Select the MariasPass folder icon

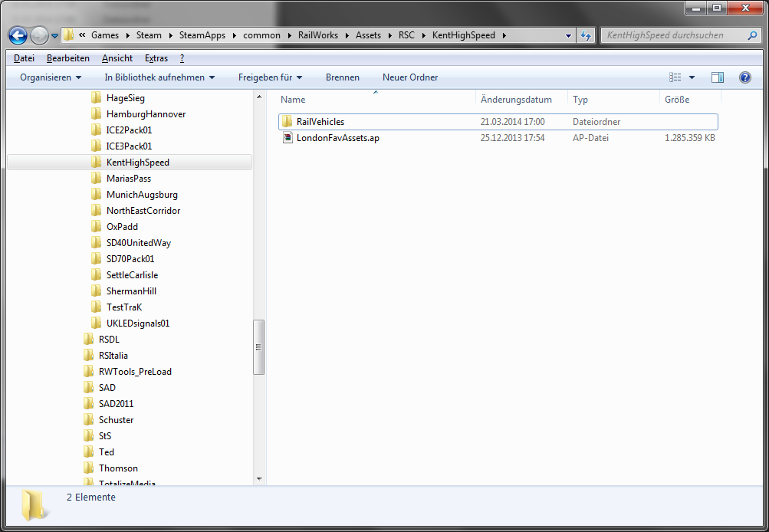click(x=96, y=179)
